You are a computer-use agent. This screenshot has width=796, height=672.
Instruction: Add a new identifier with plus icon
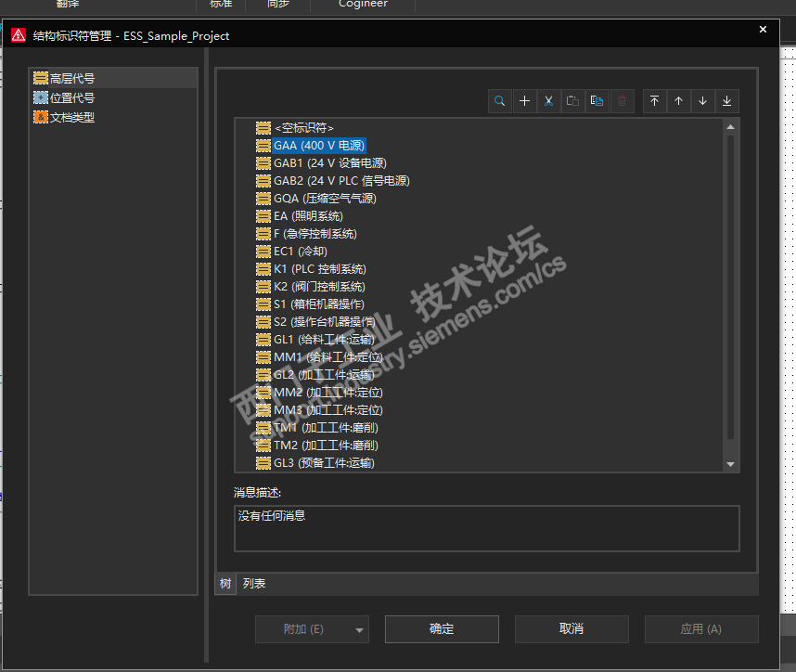point(524,101)
